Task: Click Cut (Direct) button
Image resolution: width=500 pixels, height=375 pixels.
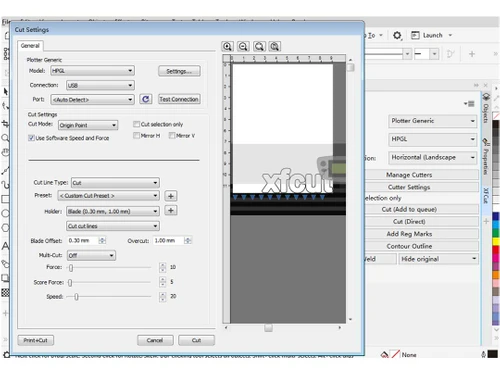Action: 422,222
